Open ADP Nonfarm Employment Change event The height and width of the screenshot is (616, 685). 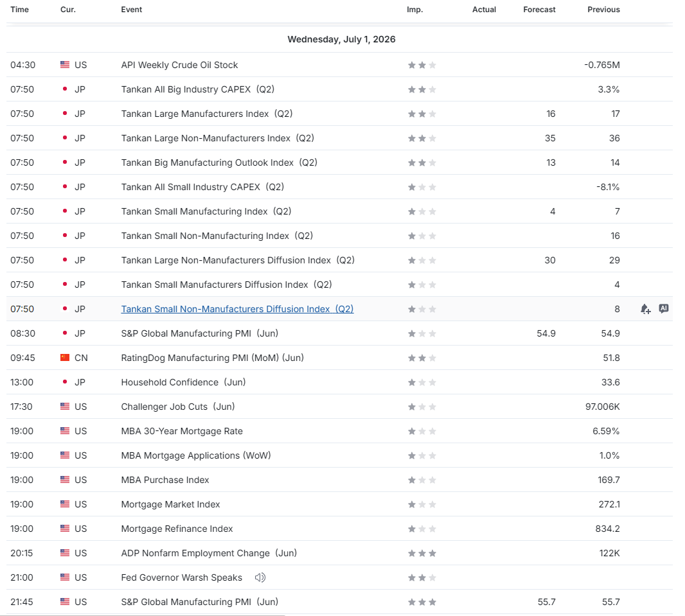(209, 553)
